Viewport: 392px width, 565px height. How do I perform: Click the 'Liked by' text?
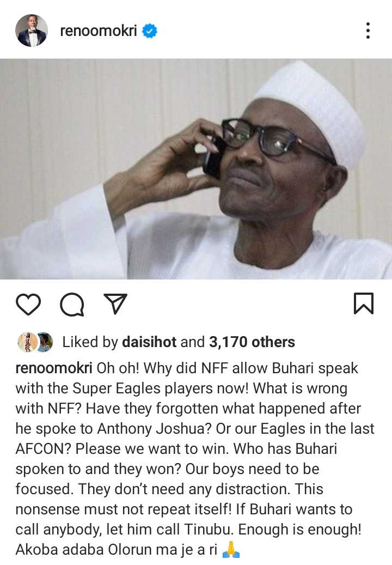pos(90,342)
